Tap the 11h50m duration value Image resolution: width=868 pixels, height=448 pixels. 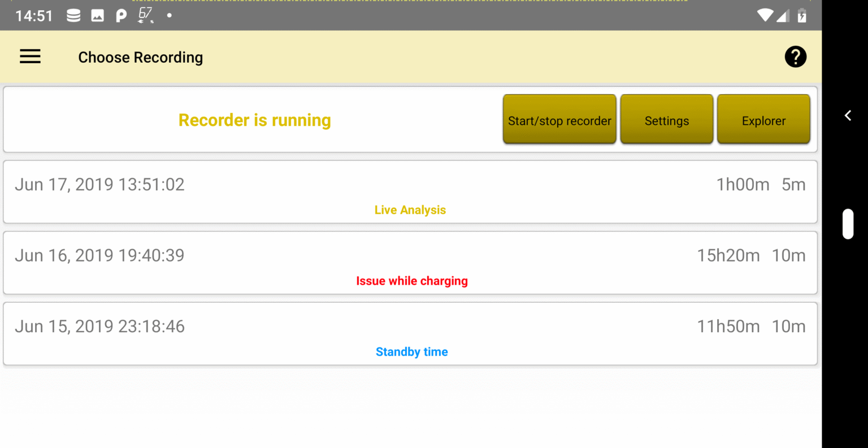(x=728, y=327)
